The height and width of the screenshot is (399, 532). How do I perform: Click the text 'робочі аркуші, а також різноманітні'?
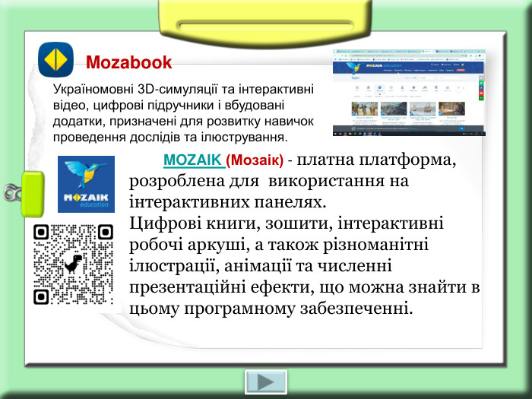pyautogui.click(x=279, y=245)
